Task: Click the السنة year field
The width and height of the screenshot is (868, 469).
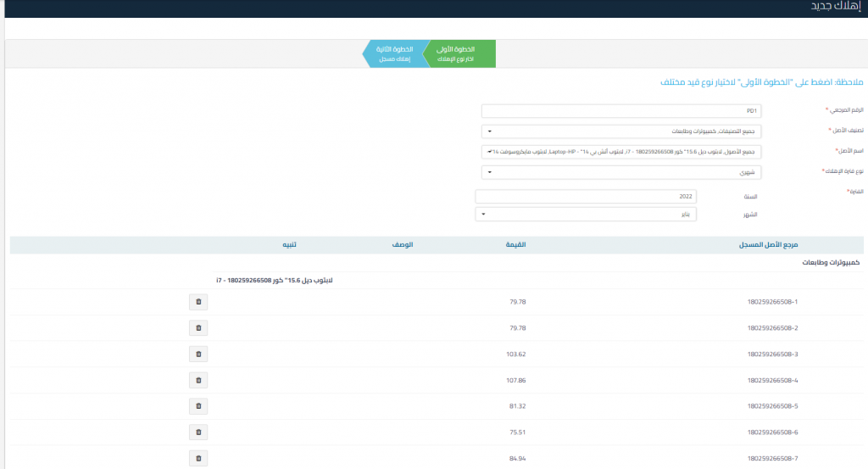Action: click(588, 196)
